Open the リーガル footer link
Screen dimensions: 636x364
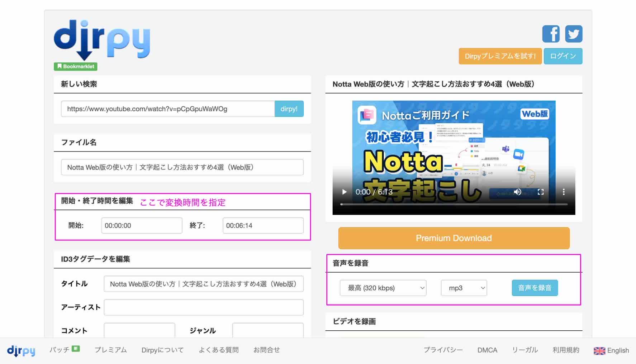tap(525, 350)
